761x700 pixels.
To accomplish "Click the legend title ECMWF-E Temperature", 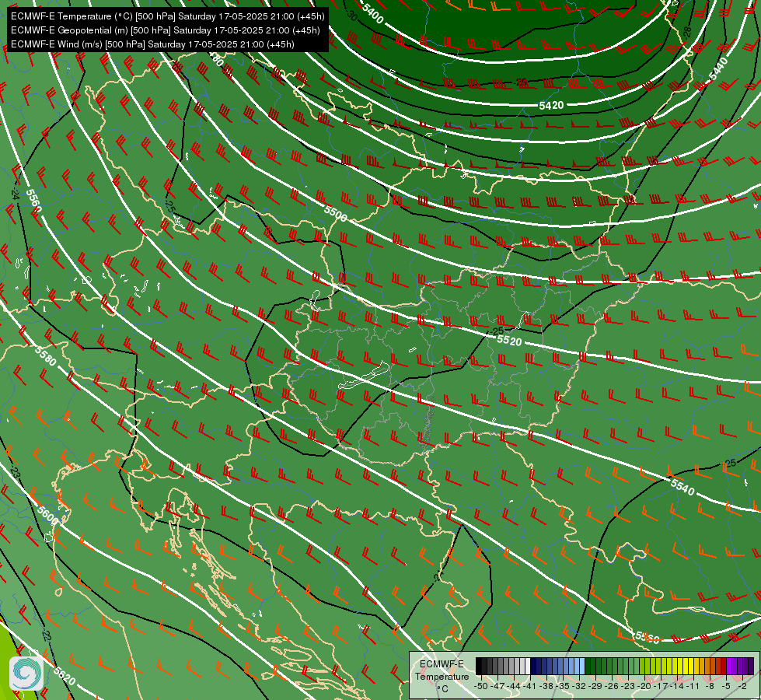I will [x=442, y=670].
